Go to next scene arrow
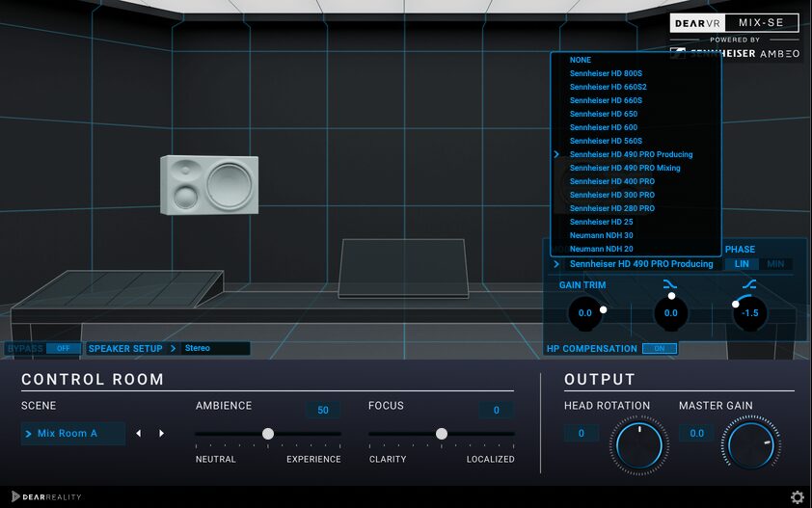This screenshot has width=812, height=508. [162, 433]
